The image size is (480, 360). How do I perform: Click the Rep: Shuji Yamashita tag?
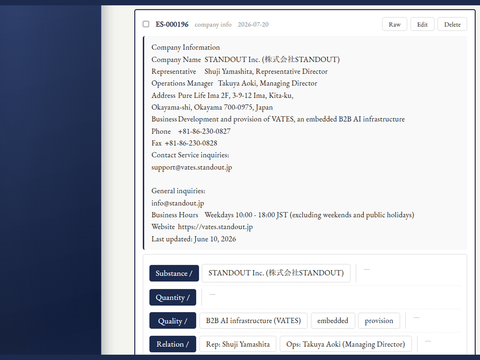pos(238,344)
